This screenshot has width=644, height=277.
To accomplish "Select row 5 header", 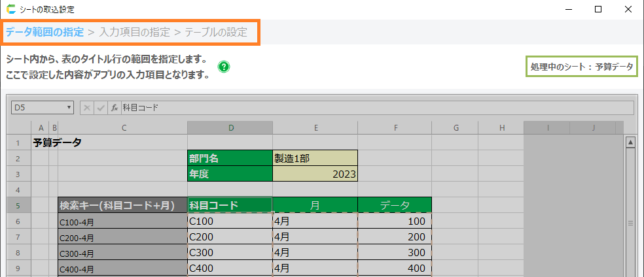I will pyautogui.click(x=18, y=205).
